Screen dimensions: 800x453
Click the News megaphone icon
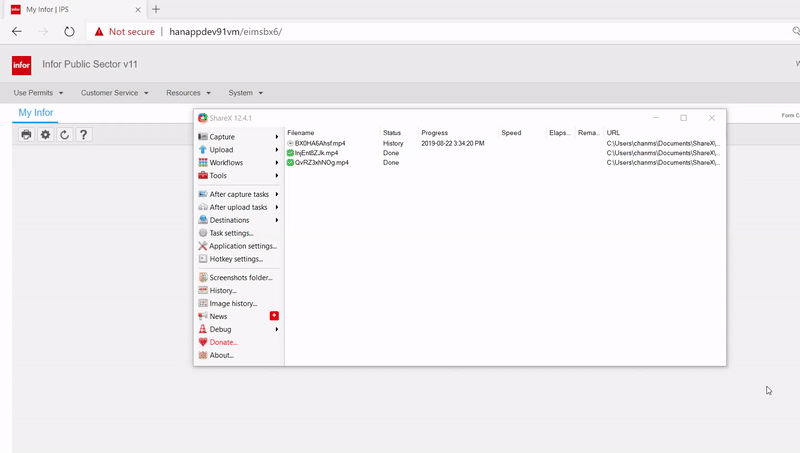coord(203,316)
